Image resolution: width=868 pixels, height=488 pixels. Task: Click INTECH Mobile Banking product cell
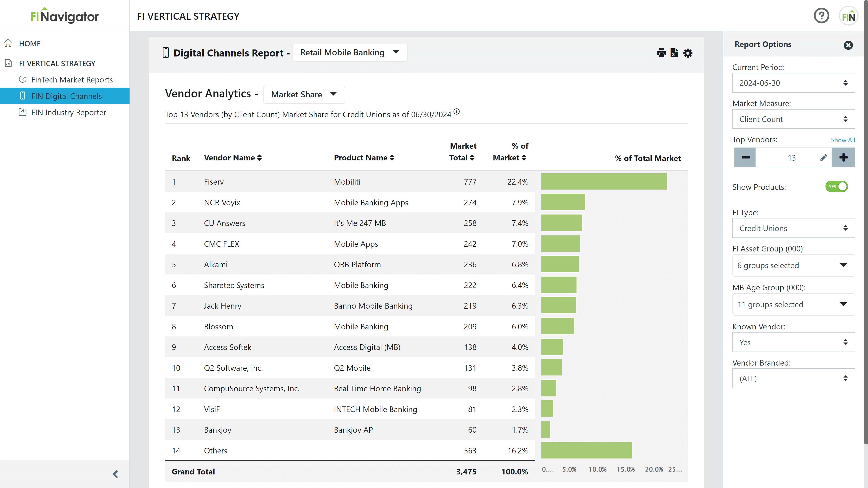(x=375, y=409)
